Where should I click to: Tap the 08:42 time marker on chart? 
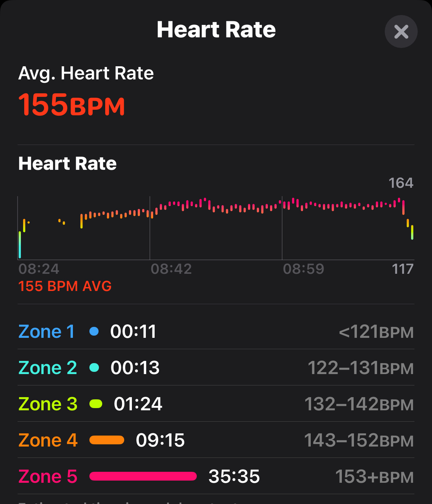coord(171,269)
